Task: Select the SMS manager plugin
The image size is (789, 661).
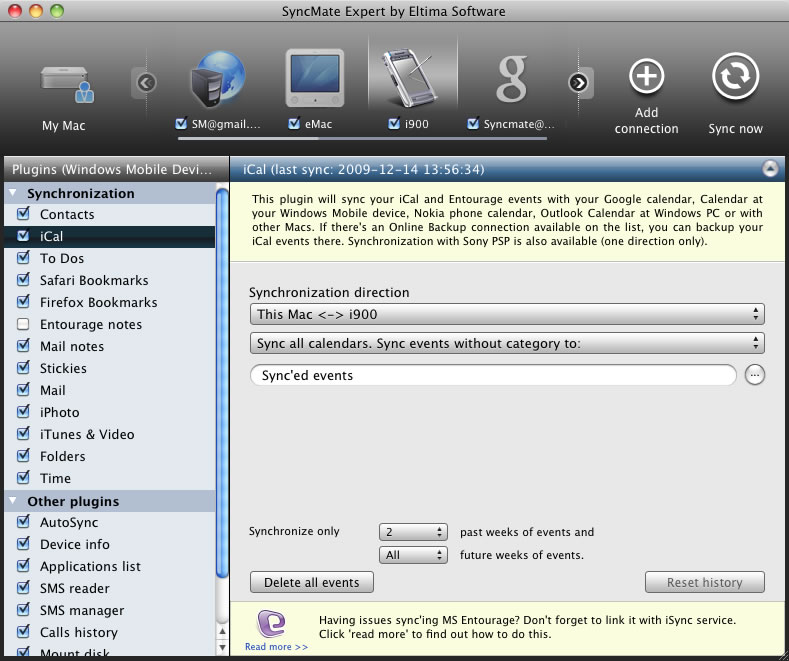Action: click(110, 610)
